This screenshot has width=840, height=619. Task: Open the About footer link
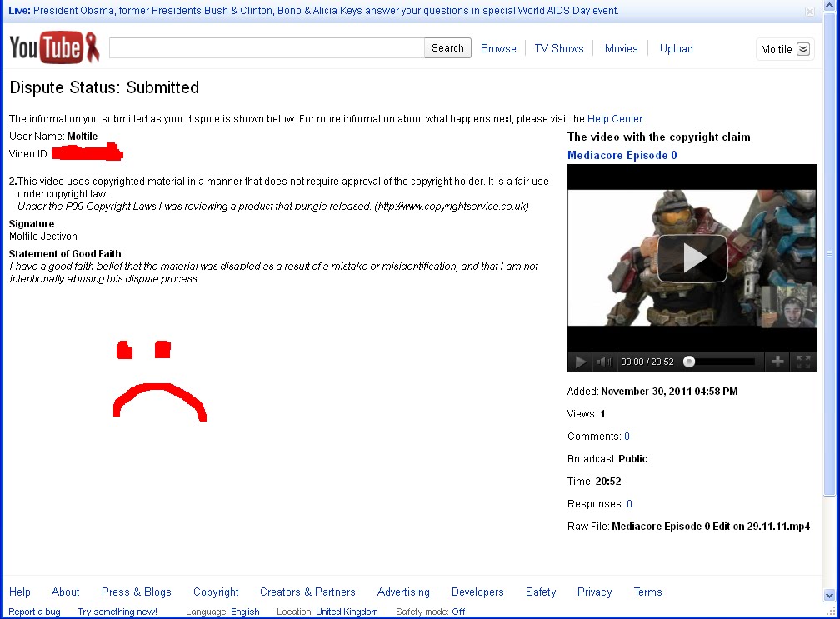(65, 592)
